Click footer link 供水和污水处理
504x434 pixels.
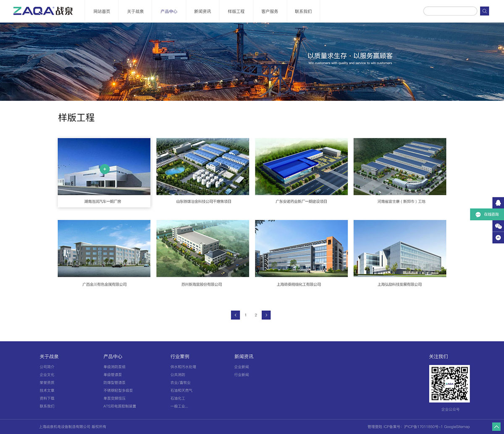(183, 367)
